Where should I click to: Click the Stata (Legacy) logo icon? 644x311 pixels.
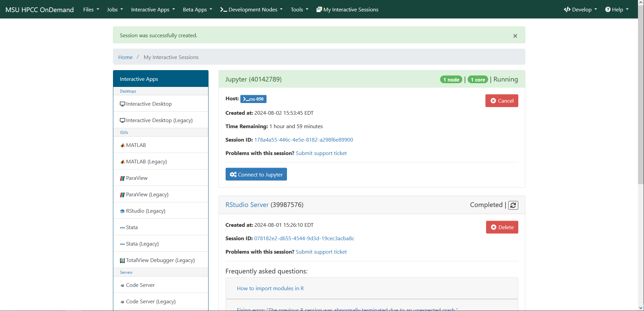tap(122, 244)
